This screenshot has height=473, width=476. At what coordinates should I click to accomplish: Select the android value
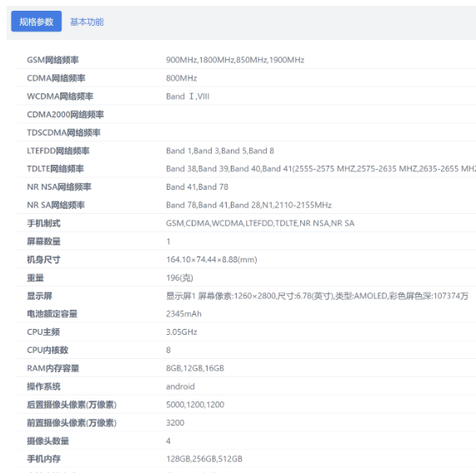tap(180, 387)
